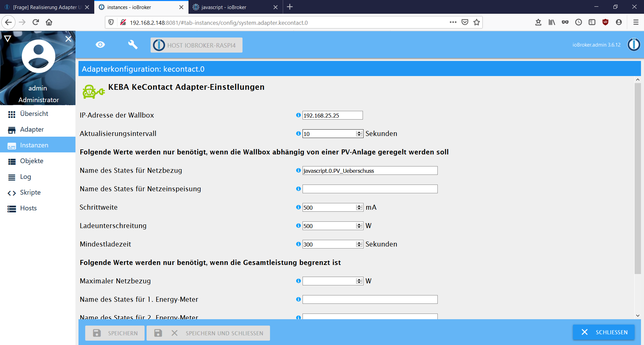
Task: Click the Aktualisierungsintervall spinner arrows
Action: click(359, 134)
